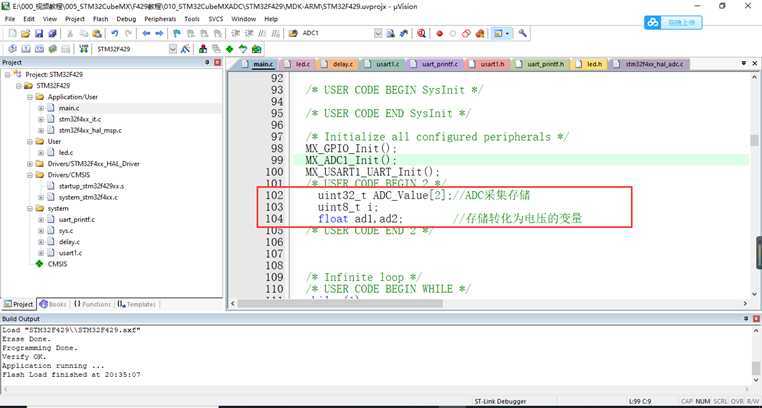Select stm32f4xx_it.c in the project tree
The height and width of the screenshot is (408, 762).
[x=80, y=119]
